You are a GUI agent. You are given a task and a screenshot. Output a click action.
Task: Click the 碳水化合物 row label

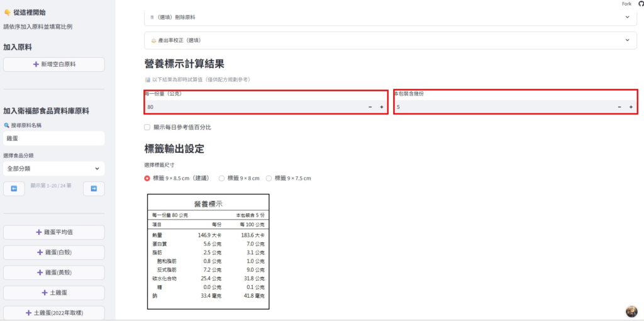(164, 278)
